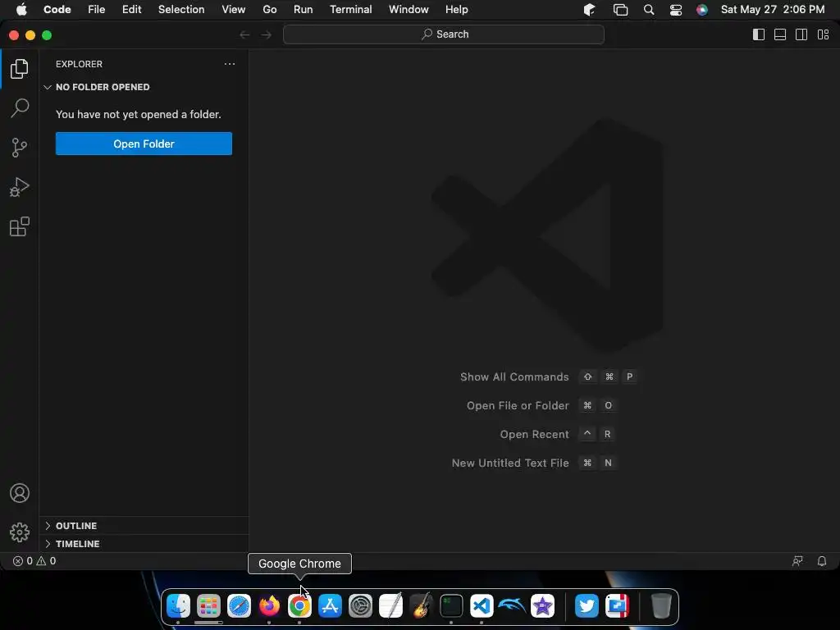Click the Search command center field
Viewport: 840px width, 630px height.
pos(444,34)
